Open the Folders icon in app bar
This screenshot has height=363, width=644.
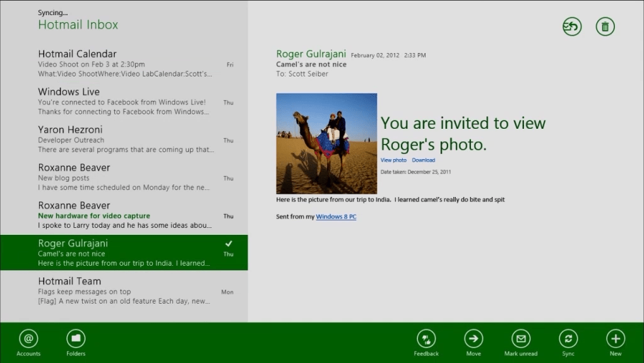point(76,339)
